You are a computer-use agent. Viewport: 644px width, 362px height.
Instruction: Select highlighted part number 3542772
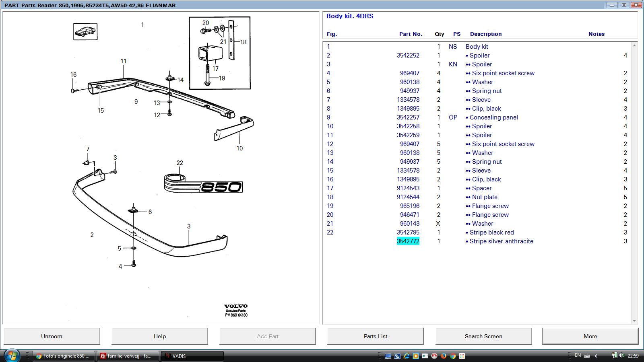(408, 241)
